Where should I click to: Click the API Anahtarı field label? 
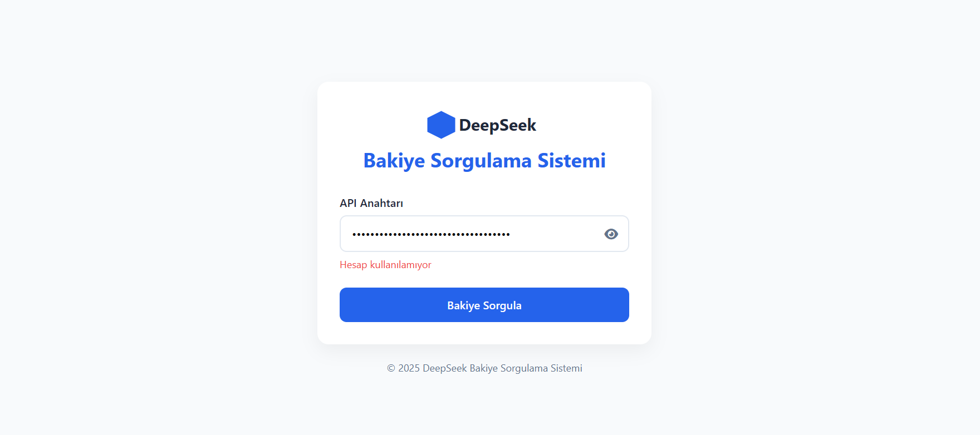tap(371, 203)
